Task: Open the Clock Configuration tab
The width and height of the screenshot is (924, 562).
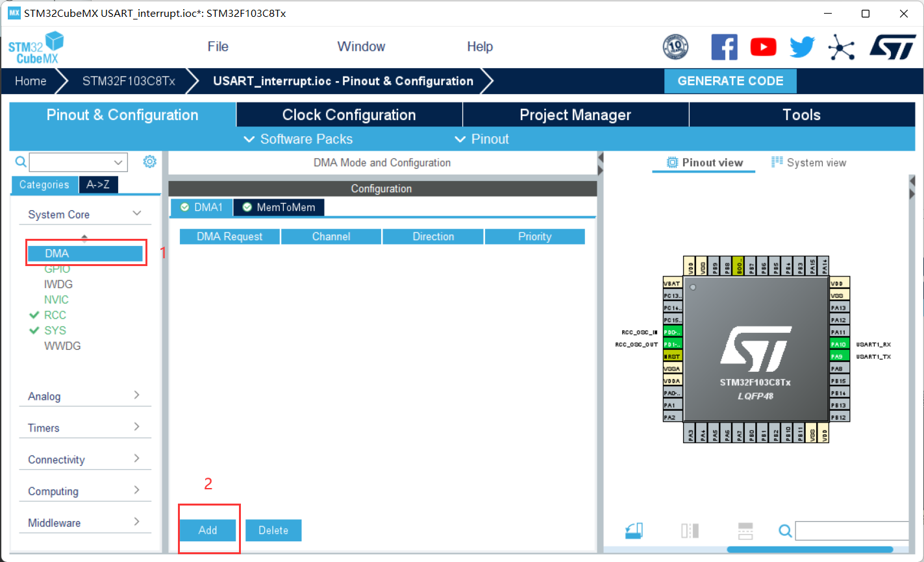Action: [349, 114]
